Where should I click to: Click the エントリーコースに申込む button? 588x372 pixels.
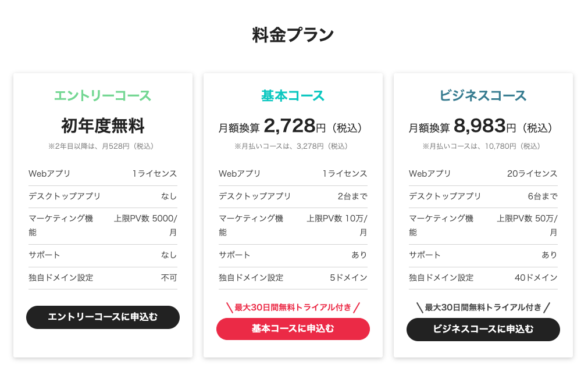coord(103,317)
